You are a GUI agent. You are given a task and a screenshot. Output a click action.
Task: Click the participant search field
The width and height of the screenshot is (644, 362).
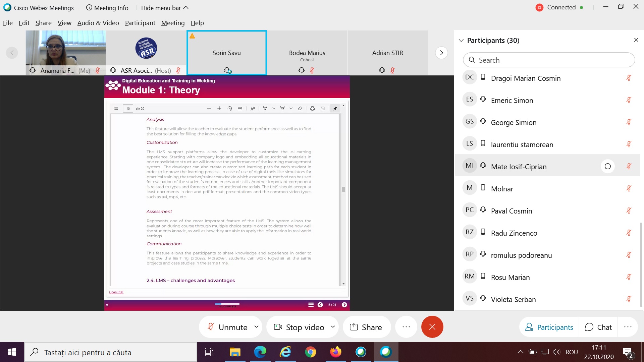point(549,60)
